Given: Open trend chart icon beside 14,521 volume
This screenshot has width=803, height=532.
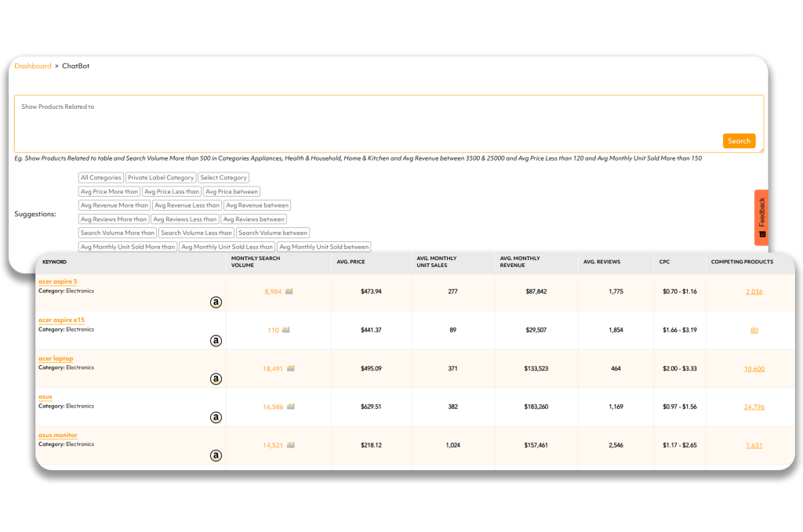Looking at the screenshot, I should coord(291,445).
